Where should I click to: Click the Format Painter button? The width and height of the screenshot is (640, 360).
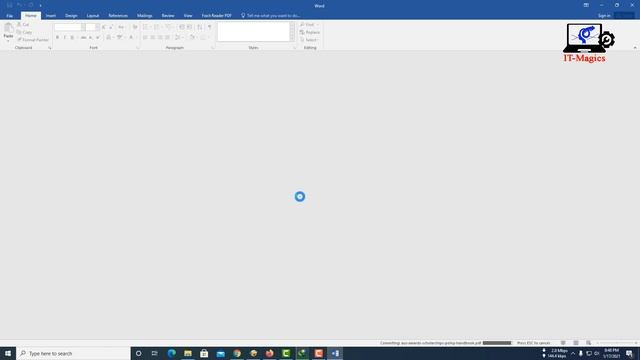pyautogui.click(x=33, y=40)
